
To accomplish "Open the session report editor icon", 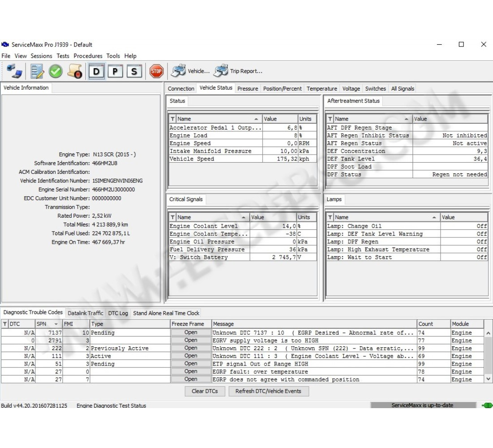I will (x=37, y=71).
